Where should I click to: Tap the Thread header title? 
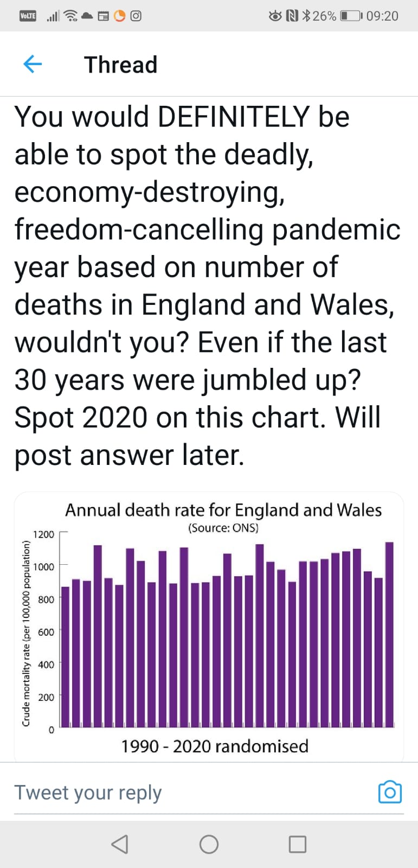121,65
